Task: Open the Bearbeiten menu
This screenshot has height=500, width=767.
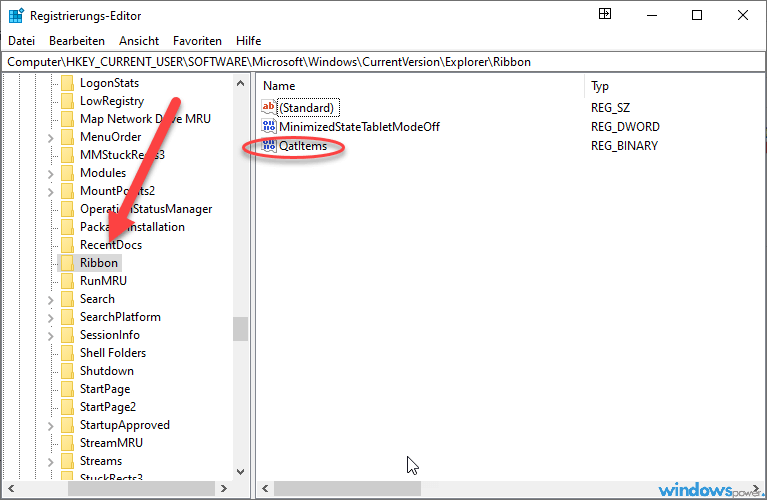Action: coord(77,41)
